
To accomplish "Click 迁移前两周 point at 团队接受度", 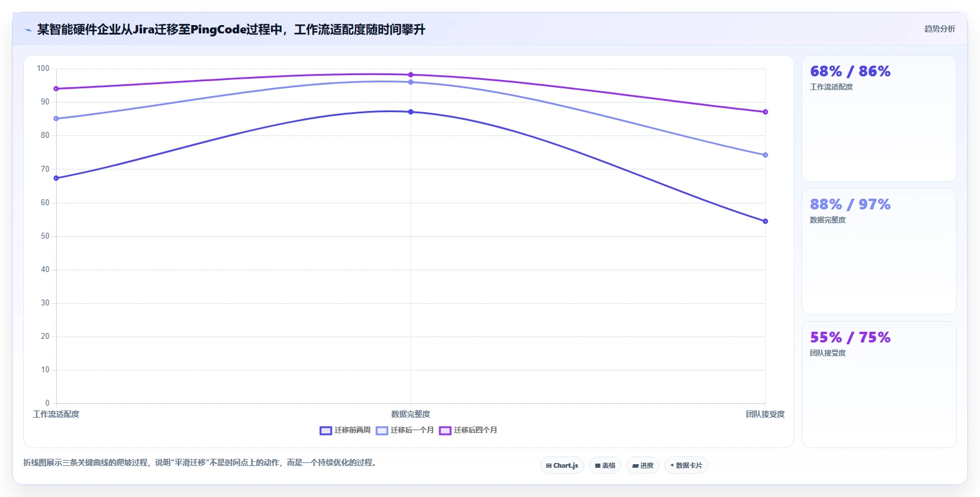I will point(765,221).
